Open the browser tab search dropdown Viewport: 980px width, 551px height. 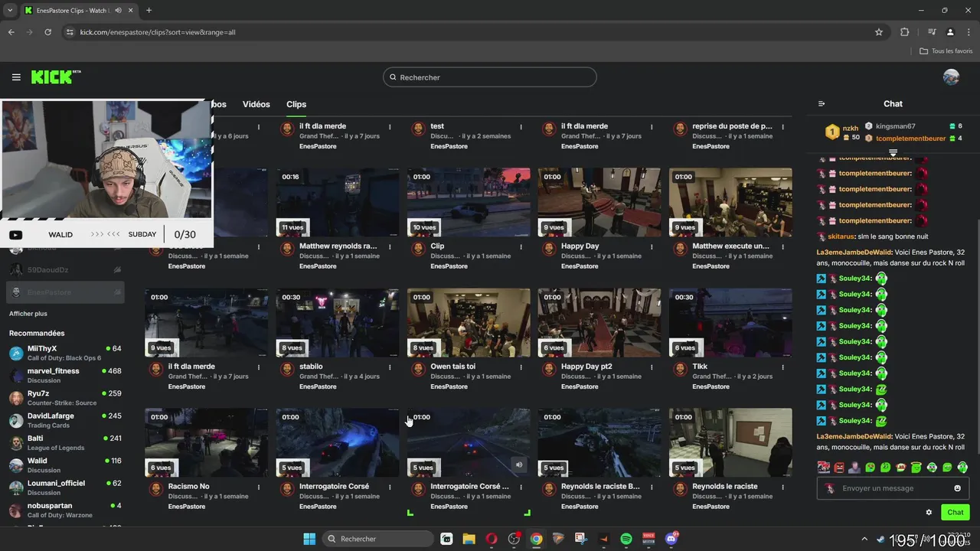(10, 11)
